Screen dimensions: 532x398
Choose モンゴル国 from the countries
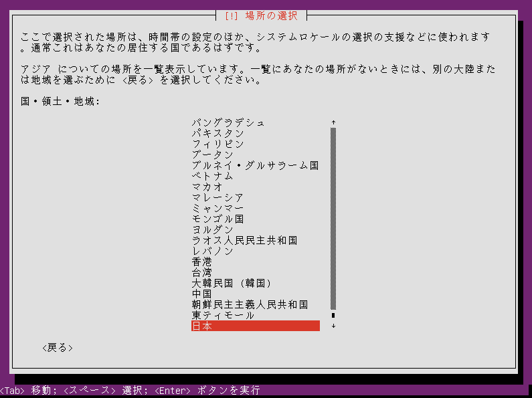[256, 219]
